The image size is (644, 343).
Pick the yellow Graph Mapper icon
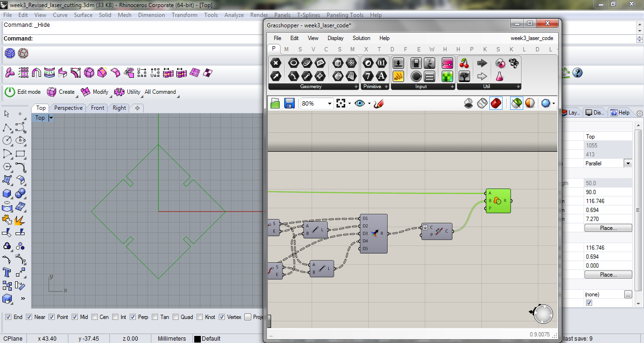point(398,76)
